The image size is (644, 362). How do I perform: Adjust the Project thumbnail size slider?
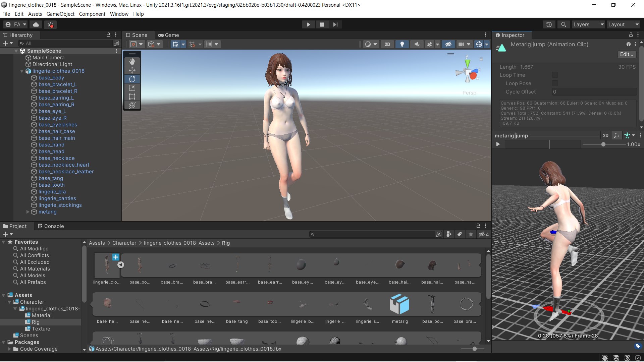(x=474, y=349)
